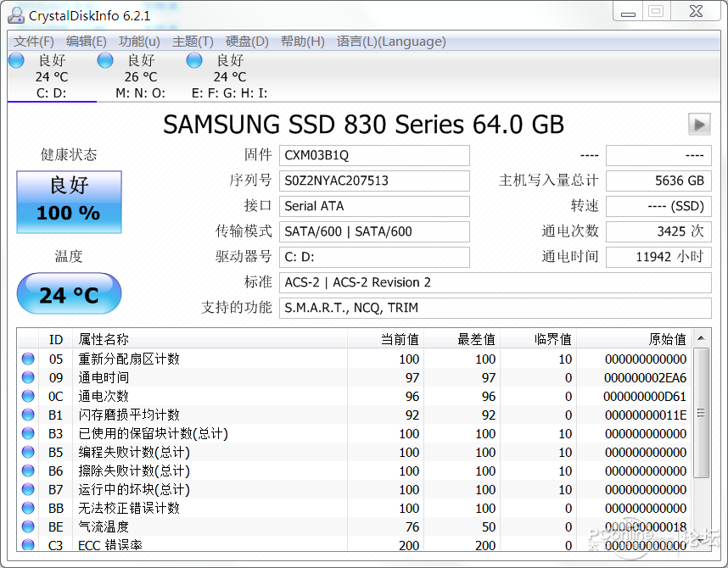Click the 当前值 column header
The height and width of the screenshot is (568, 728).
click(385, 339)
